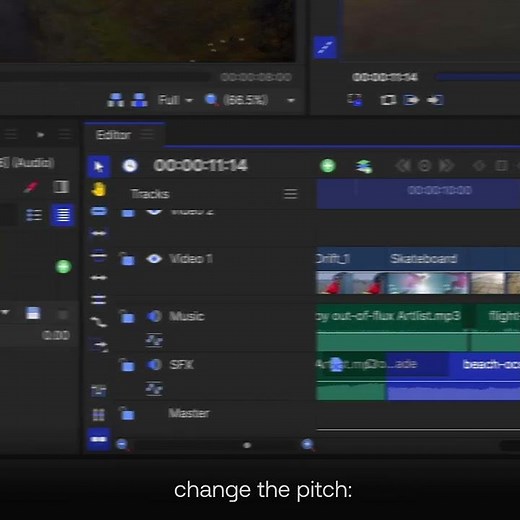The width and height of the screenshot is (520, 520).
Task: Select the SFX track label
Action: [181, 364]
